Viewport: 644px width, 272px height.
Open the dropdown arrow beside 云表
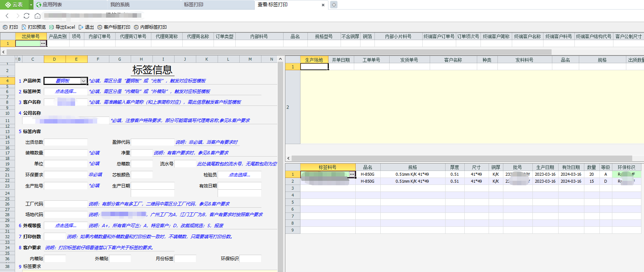pyautogui.click(x=31, y=5)
